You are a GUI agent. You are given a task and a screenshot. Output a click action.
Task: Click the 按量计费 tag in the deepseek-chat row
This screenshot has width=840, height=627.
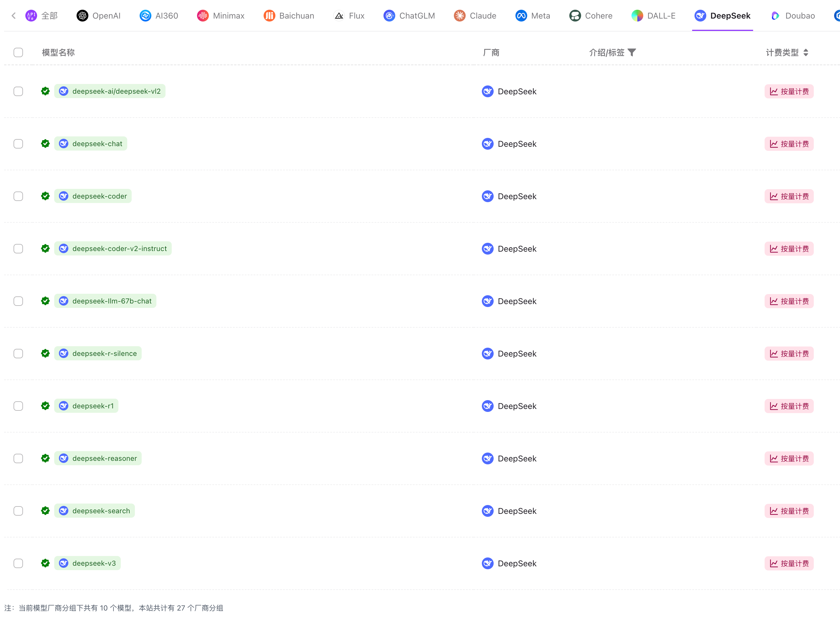point(789,144)
